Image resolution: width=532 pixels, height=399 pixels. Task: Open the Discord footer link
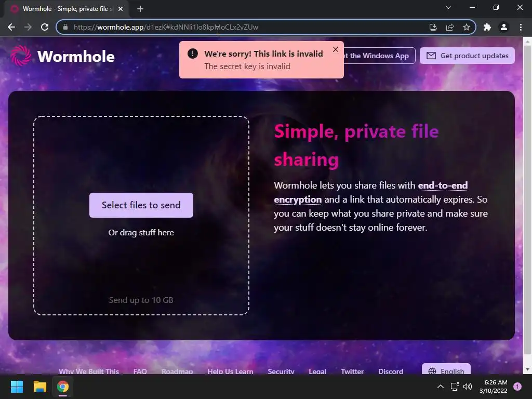[391, 371]
